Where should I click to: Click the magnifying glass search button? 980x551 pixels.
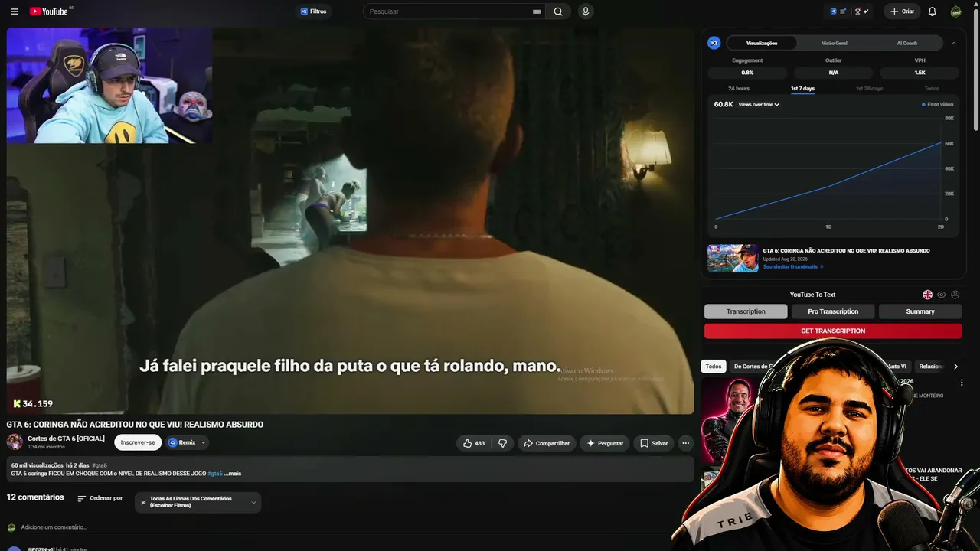558,11
